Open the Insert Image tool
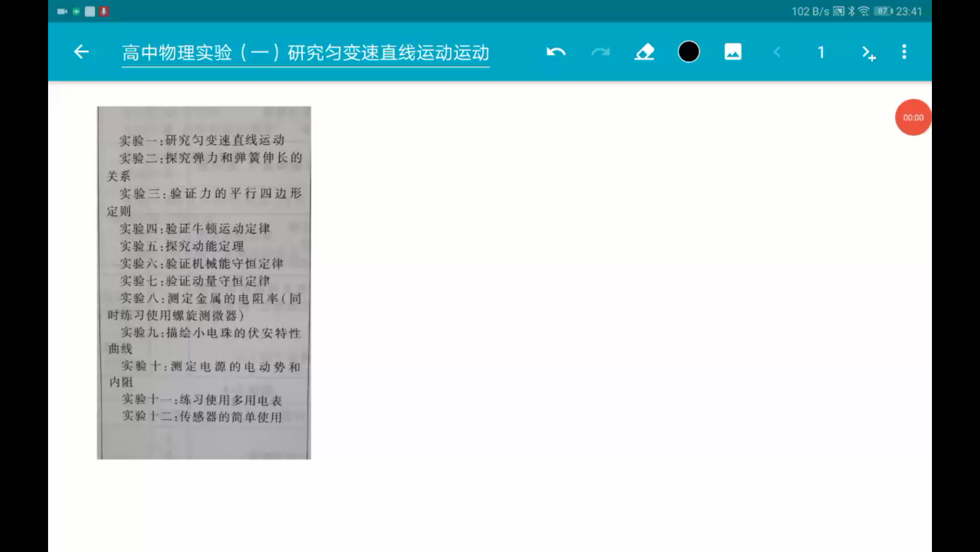This screenshot has width=980, height=552. pos(732,52)
